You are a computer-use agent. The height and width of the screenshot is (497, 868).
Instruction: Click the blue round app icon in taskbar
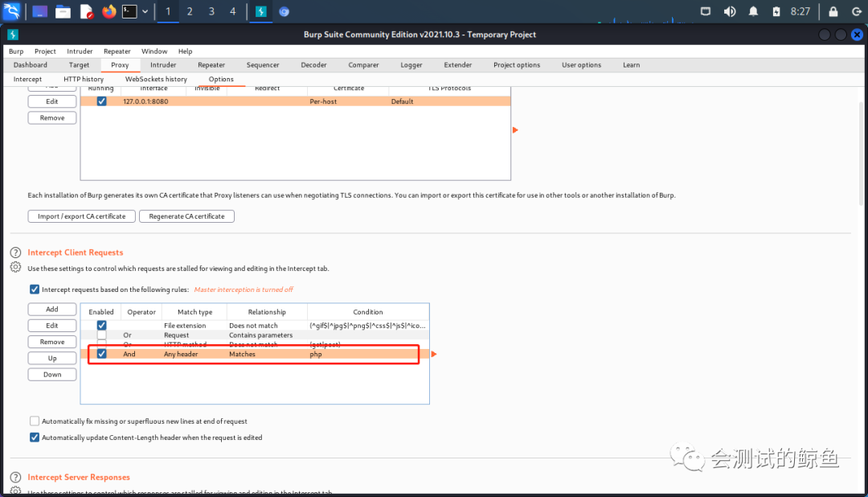coord(284,11)
